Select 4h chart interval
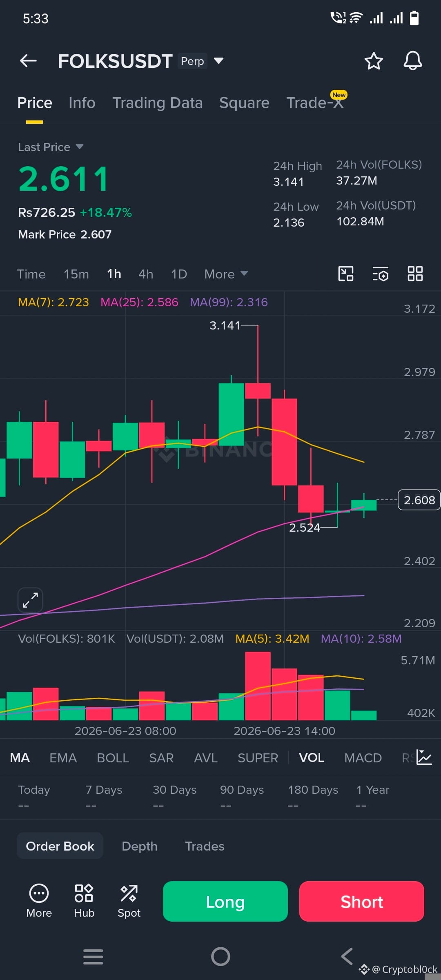The image size is (441, 980). click(x=146, y=274)
